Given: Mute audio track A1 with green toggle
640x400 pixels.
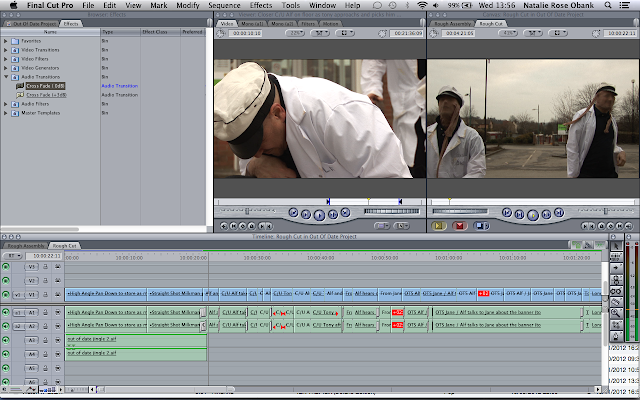Looking at the screenshot, I should click(6, 312).
